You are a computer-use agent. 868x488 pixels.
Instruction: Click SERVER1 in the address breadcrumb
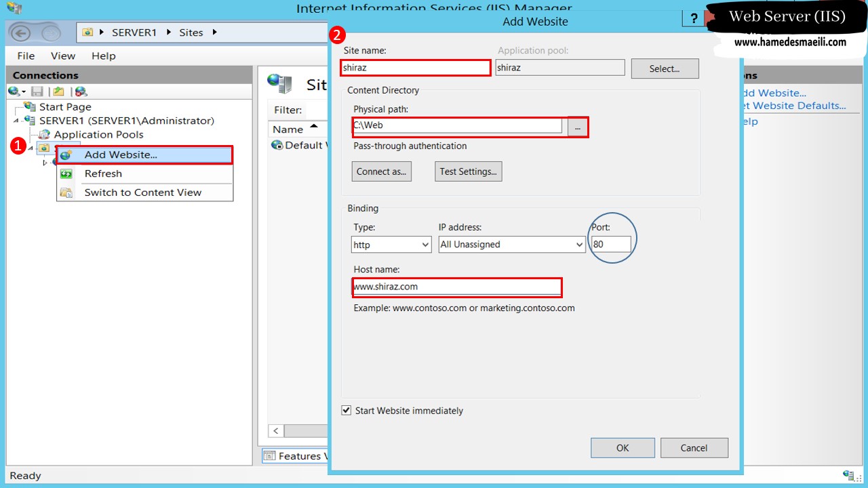[135, 33]
